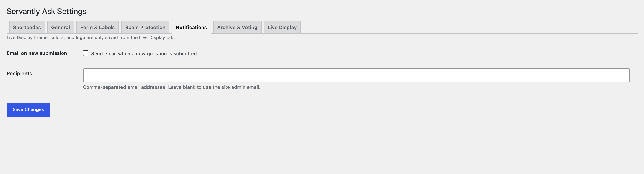644x174 pixels.
Task: Enable the email on new submission checkbox
Action: point(86,53)
